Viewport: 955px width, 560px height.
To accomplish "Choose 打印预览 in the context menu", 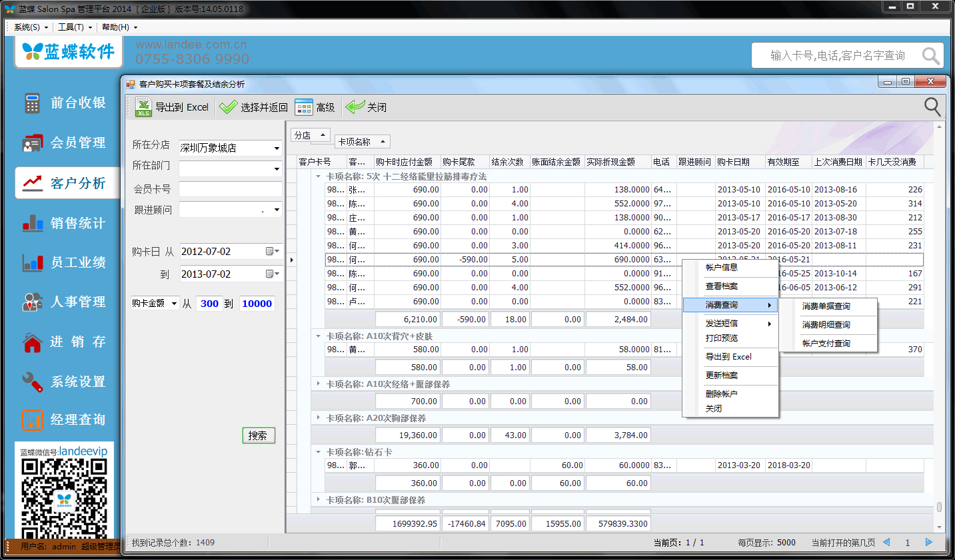I will click(x=731, y=338).
